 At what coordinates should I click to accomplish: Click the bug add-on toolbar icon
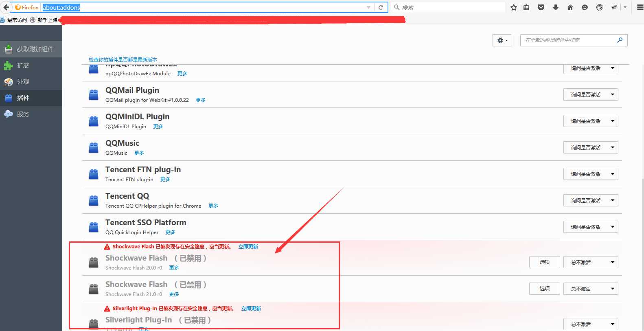614,7
